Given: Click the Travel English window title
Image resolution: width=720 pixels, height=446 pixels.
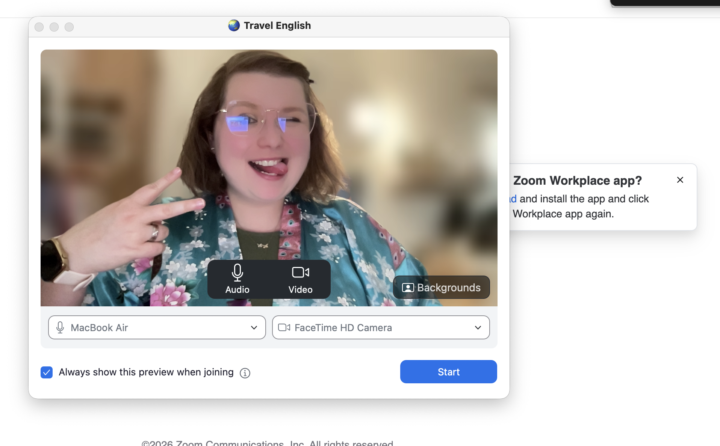Looking at the screenshot, I should [277, 25].
